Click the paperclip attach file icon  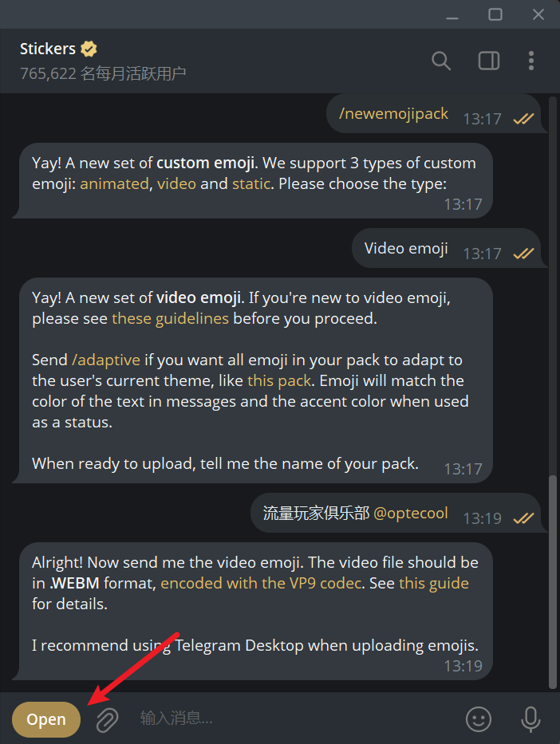pyautogui.click(x=108, y=719)
